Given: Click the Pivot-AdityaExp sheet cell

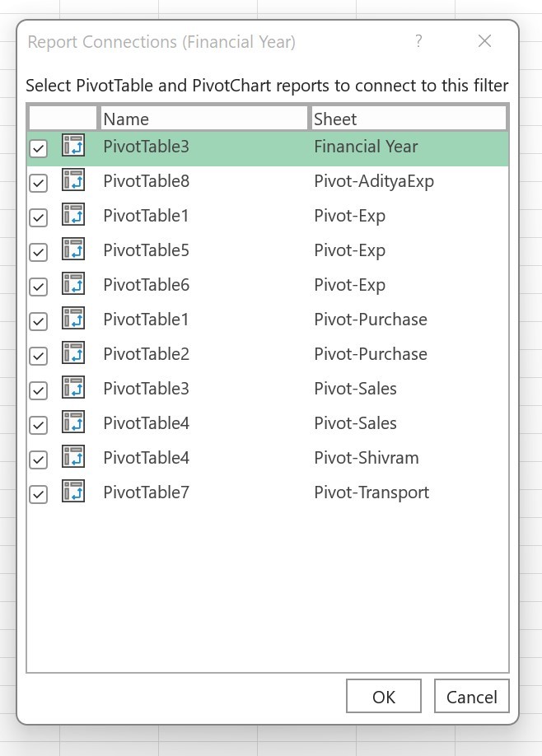Looking at the screenshot, I should pos(374,182).
